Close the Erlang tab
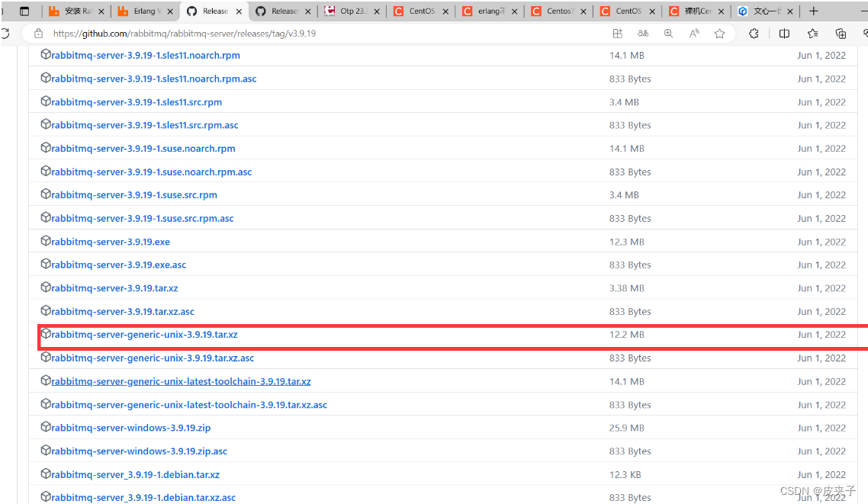Viewport: 868px width, 504px height. pos(170,11)
